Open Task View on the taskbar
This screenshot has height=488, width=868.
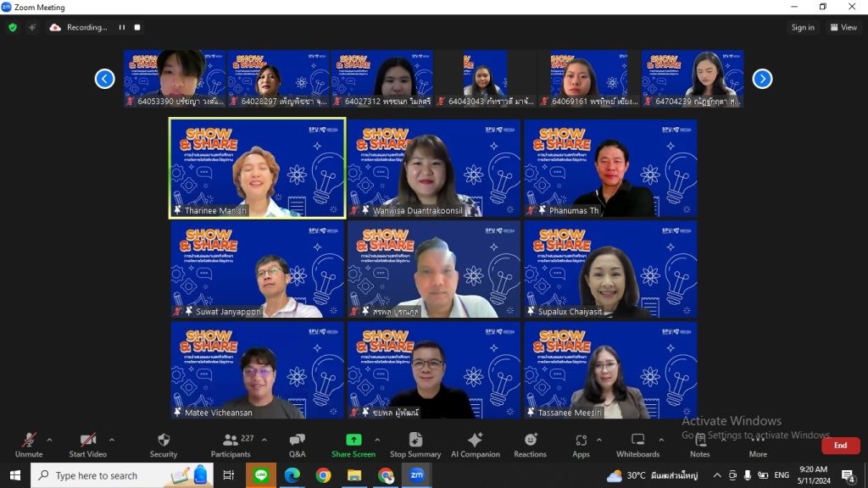pyautogui.click(x=228, y=475)
